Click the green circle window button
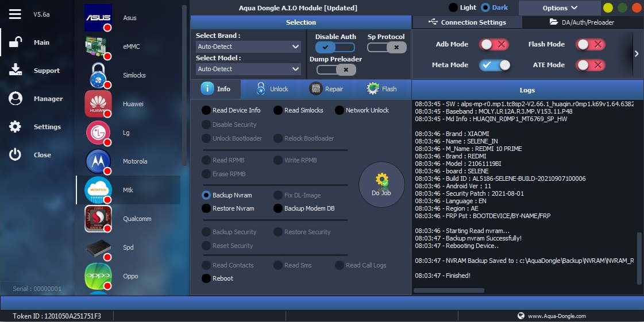The image size is (644, 322). [622, 8]
